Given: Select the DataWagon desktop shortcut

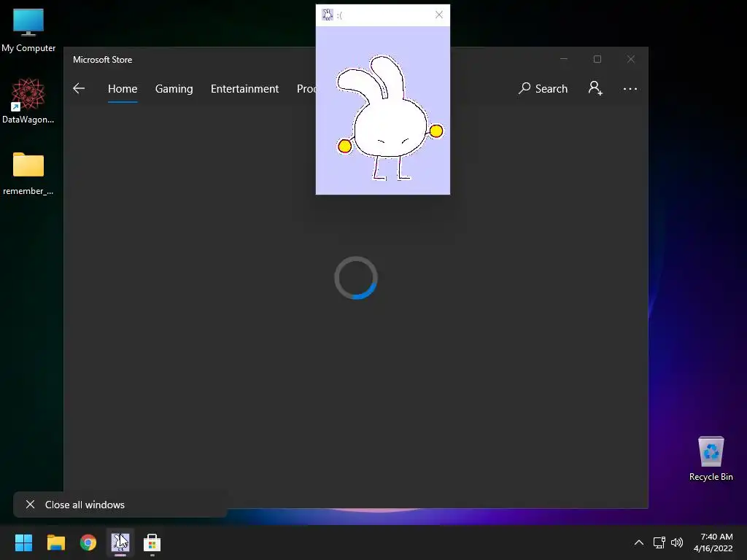Looking at the screenshot, I should pos(28,101).
